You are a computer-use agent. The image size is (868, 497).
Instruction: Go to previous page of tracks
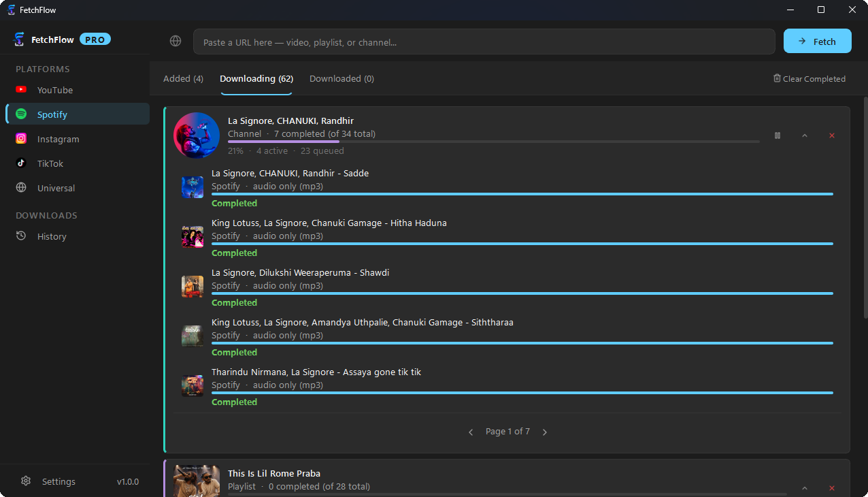[471, 432]
